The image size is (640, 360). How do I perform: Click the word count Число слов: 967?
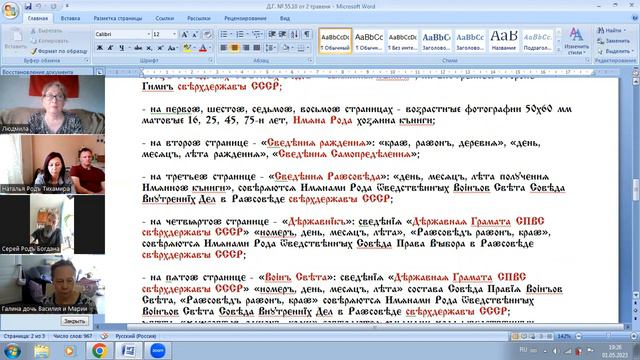[x=72, y=336]
